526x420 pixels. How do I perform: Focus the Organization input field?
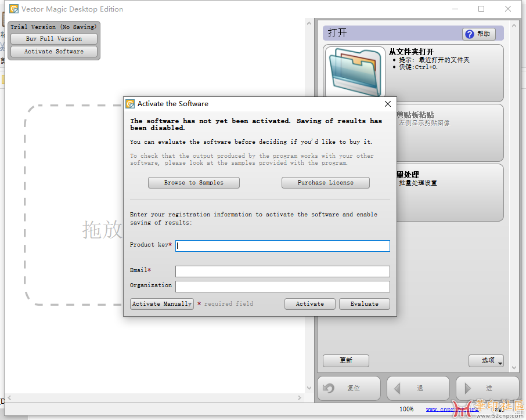[x=283, y=287]
